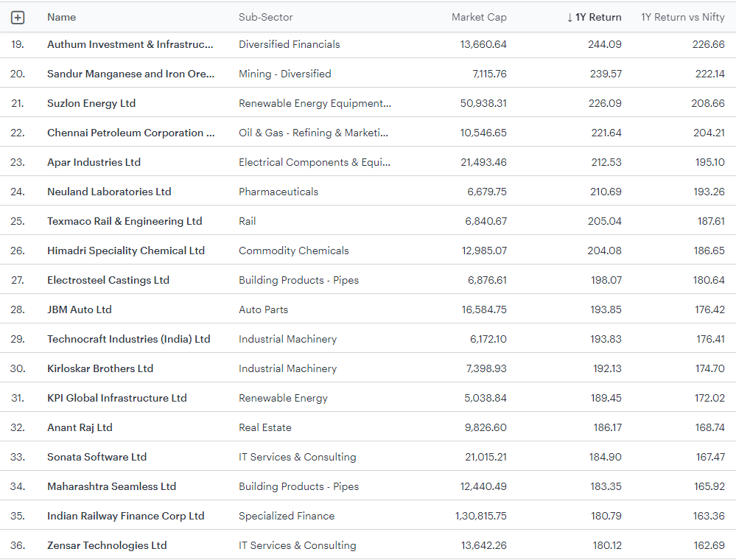This screenshot has width=736, height=560.
Task: Click Rail sub-sector cell
Action: click(248, 222)
